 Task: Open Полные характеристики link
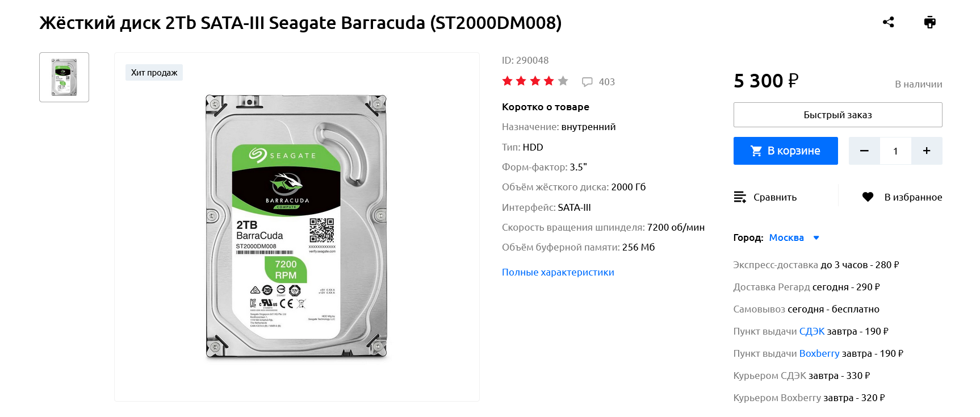[x=558, y=272]
